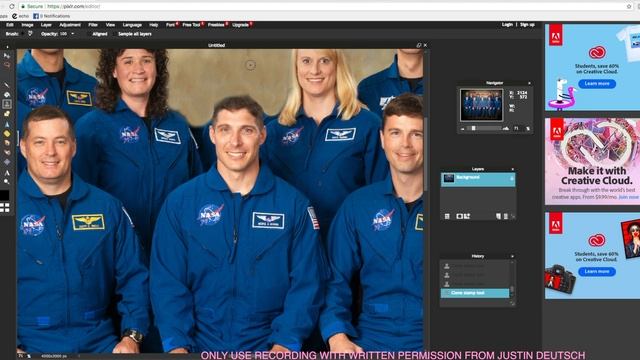This screenshot has height=360, width=640.
Task: Click the Login link
Action: pos(507,25)
